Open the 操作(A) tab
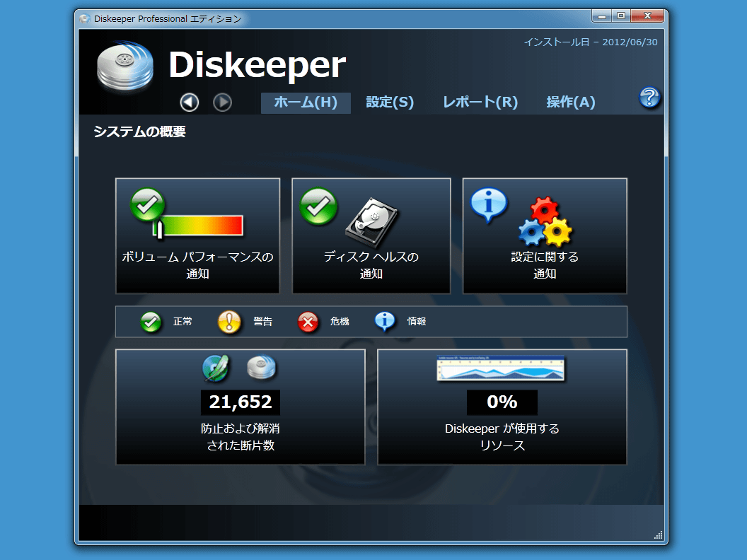The image size is (747, 560). [x=571, y=103]
